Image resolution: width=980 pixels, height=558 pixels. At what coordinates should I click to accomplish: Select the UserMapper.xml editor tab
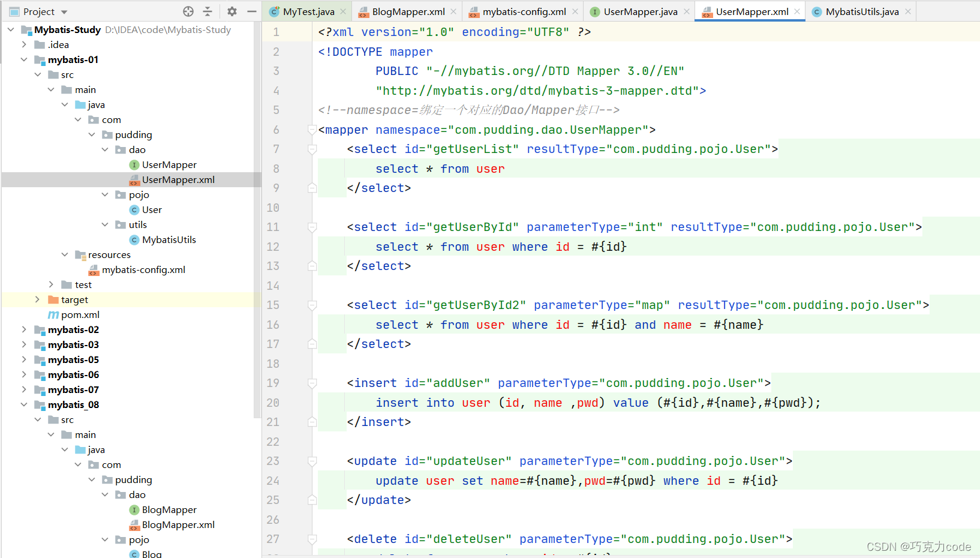[751, 11]
